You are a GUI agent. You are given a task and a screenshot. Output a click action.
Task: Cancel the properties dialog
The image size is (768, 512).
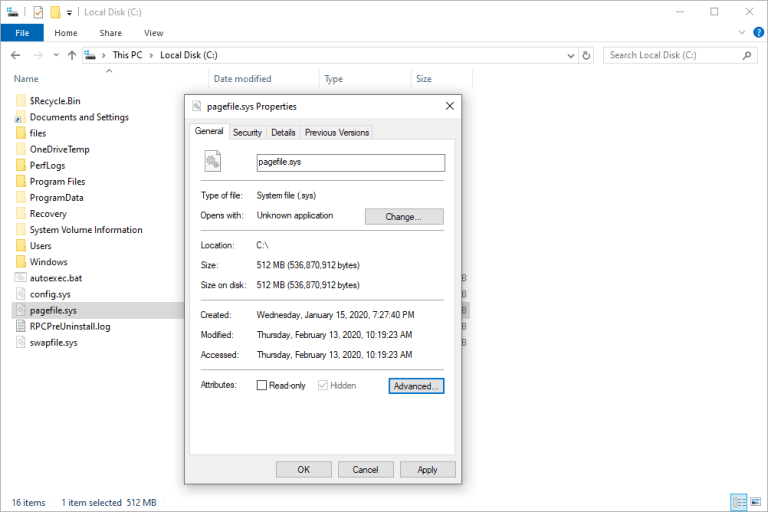point(365,469)
